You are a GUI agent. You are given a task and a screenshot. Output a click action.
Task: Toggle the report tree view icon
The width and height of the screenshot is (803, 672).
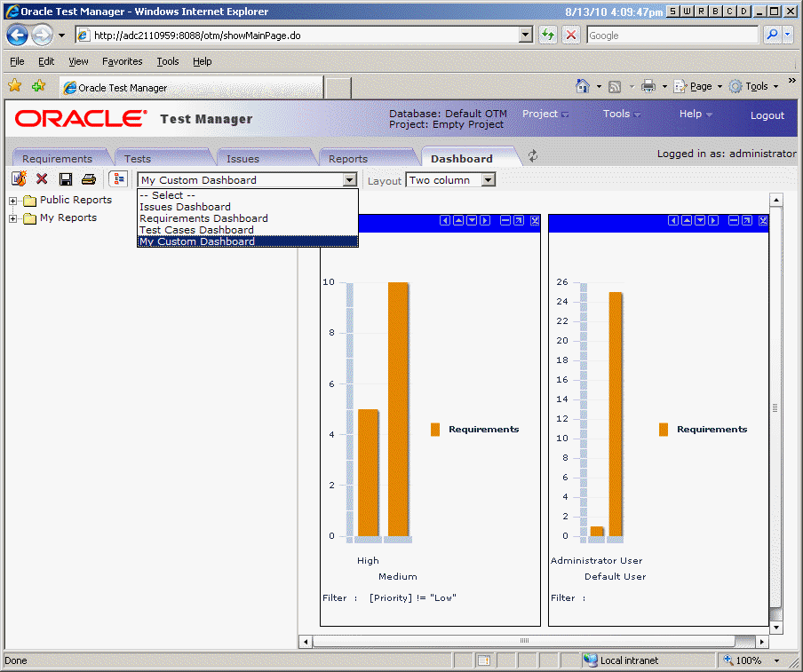[x=119, y=179]
